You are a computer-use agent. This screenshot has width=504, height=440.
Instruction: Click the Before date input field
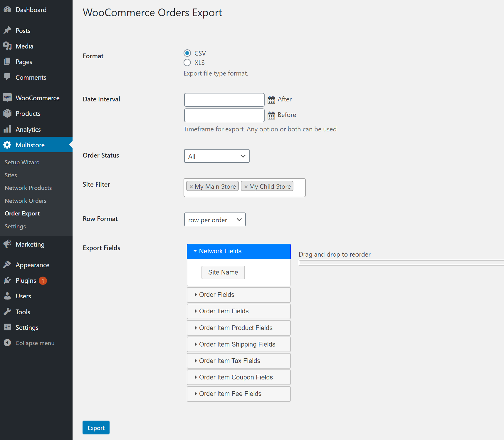pos(224,115)
